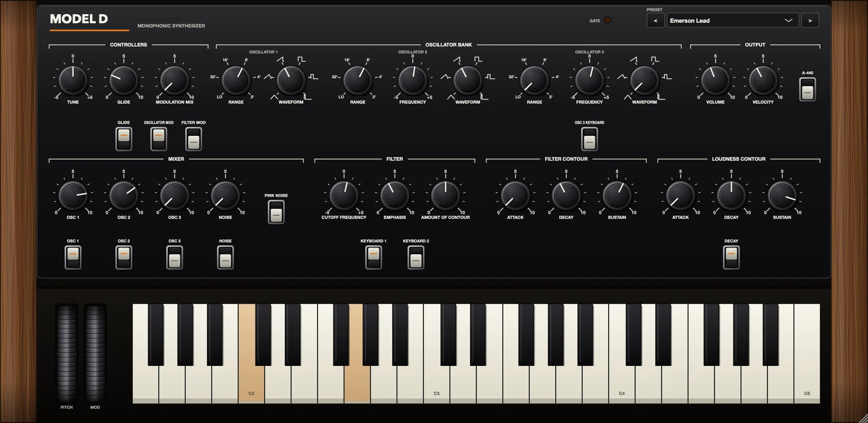Play the C4 key on the keyboard
868x423 pixels.
pos(622,383)
